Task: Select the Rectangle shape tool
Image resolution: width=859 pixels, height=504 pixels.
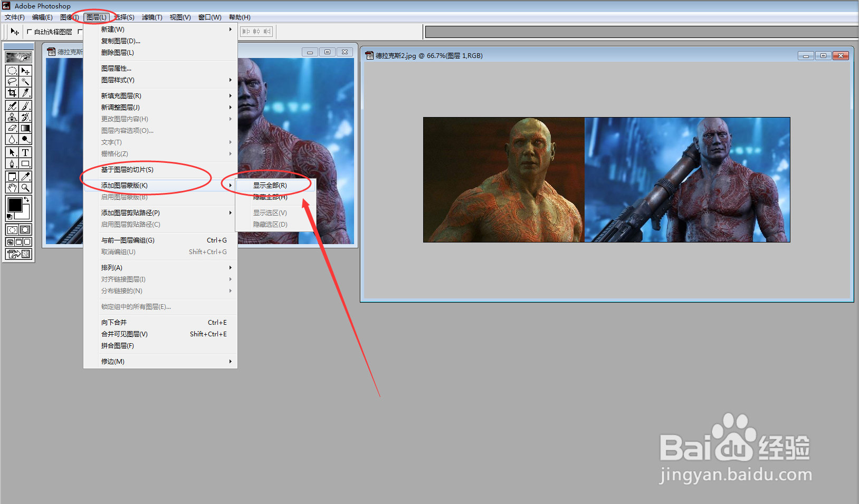Action: pyautogui.click(x=25, y=163)
